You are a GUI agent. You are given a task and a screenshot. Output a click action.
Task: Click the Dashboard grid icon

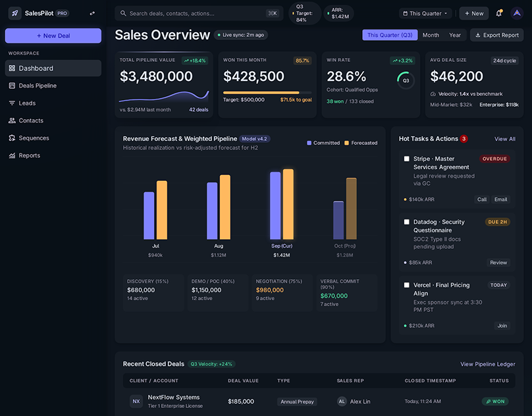(x=12, y=68)
